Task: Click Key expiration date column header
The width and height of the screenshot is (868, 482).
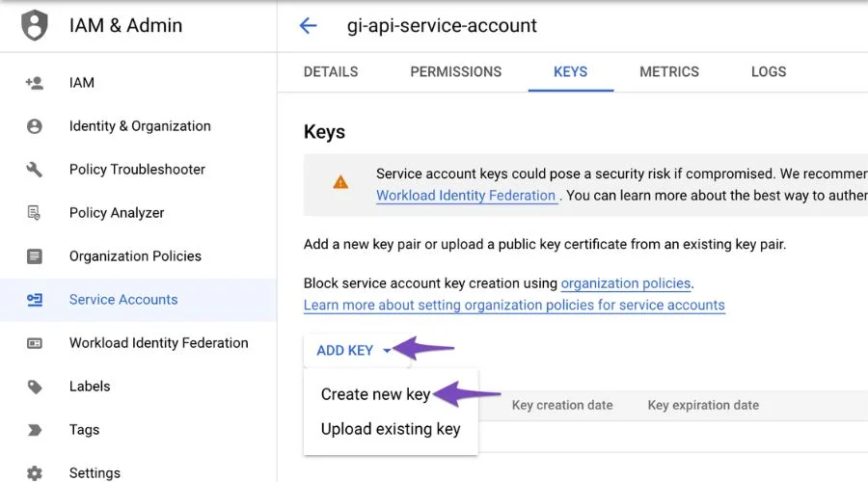Action: pos(703,405)
